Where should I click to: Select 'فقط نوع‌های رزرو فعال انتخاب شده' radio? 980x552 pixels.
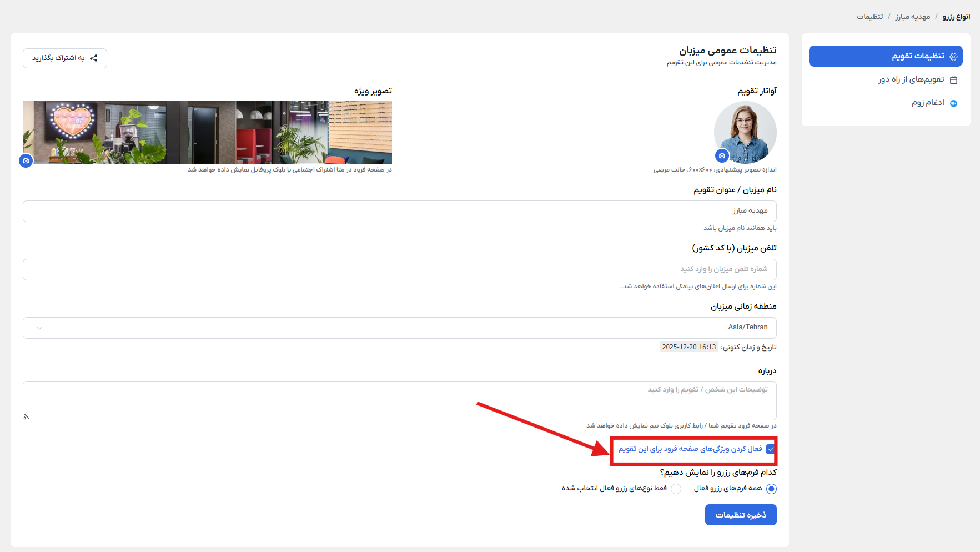click(x=676, y=489)
